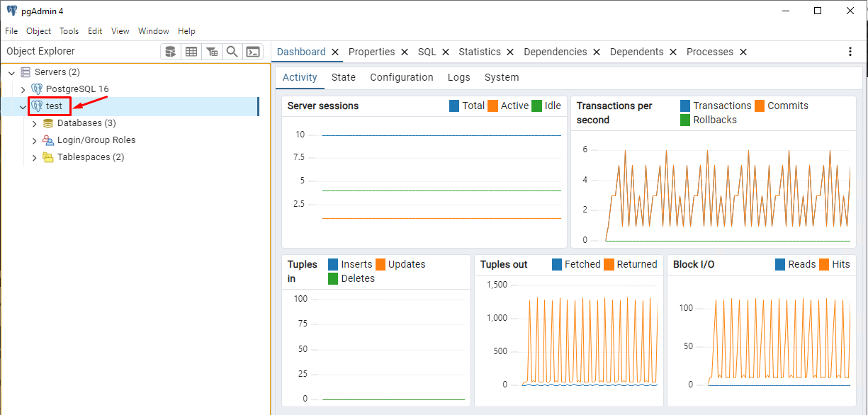Close the Dashboard tab
868x415 pixels.
click(335, 52)
